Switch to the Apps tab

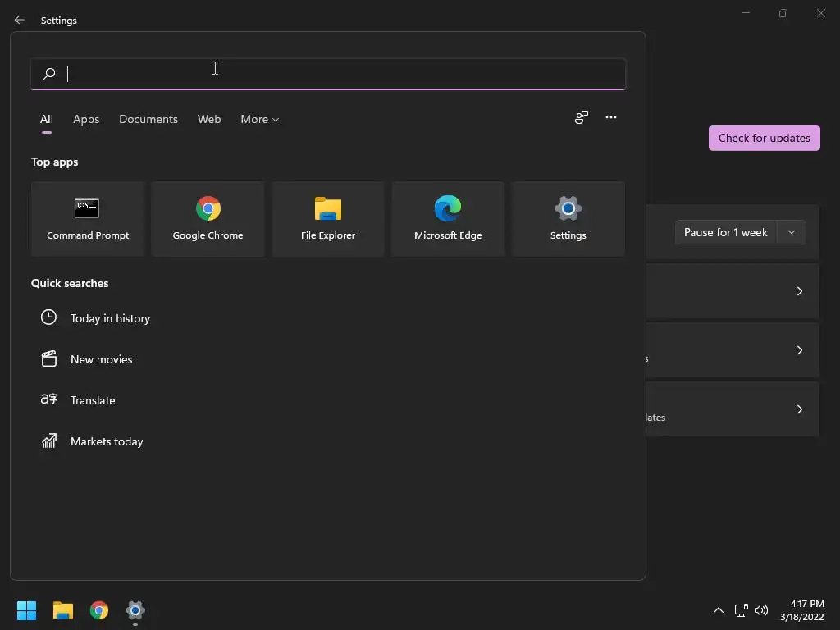86,120
